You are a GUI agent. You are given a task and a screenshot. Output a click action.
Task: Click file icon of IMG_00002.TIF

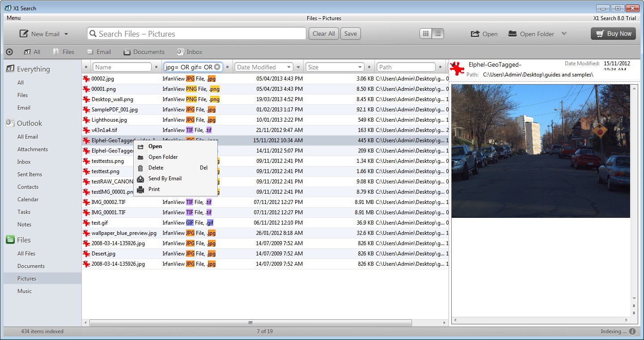click(x=86, y=202)
